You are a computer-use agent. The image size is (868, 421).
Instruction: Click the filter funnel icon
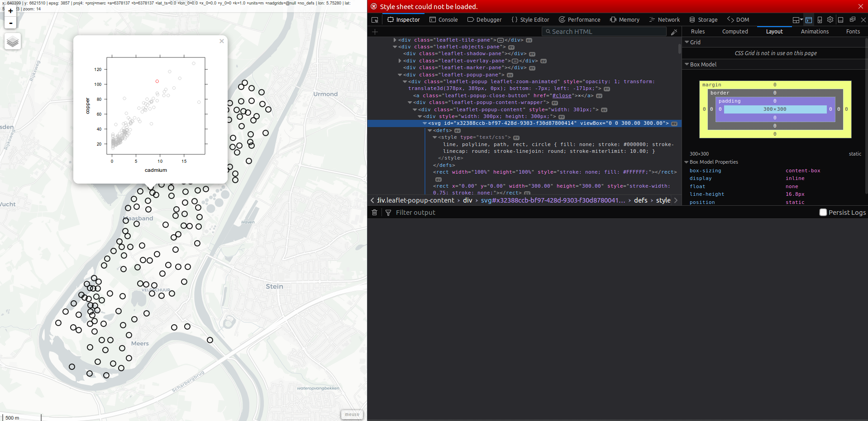coord(388,213)
